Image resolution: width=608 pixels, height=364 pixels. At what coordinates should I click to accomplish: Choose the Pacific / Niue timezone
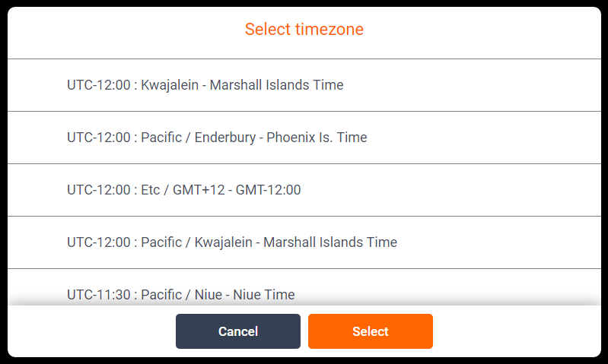[181, 294]
